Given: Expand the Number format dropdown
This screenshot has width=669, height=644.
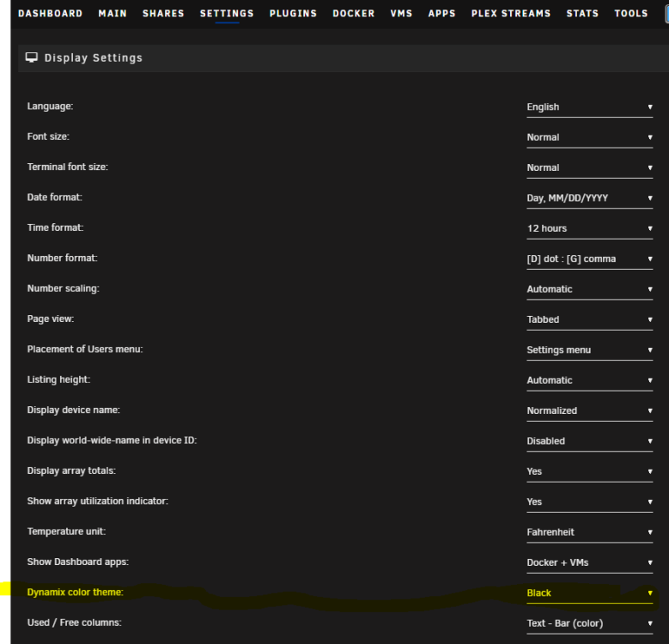Looking at the screenshot, I should click(590, 259).
